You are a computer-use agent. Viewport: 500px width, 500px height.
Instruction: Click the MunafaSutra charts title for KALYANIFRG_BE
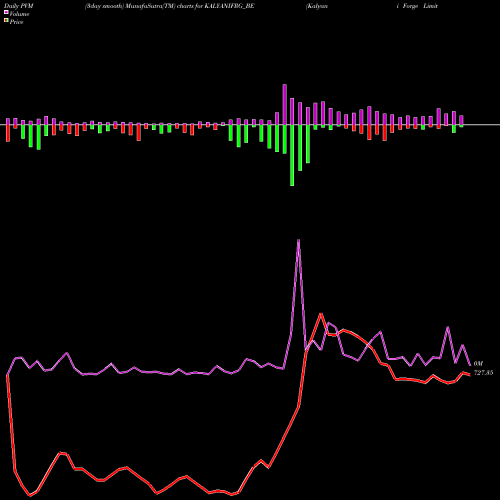[170, 6]
